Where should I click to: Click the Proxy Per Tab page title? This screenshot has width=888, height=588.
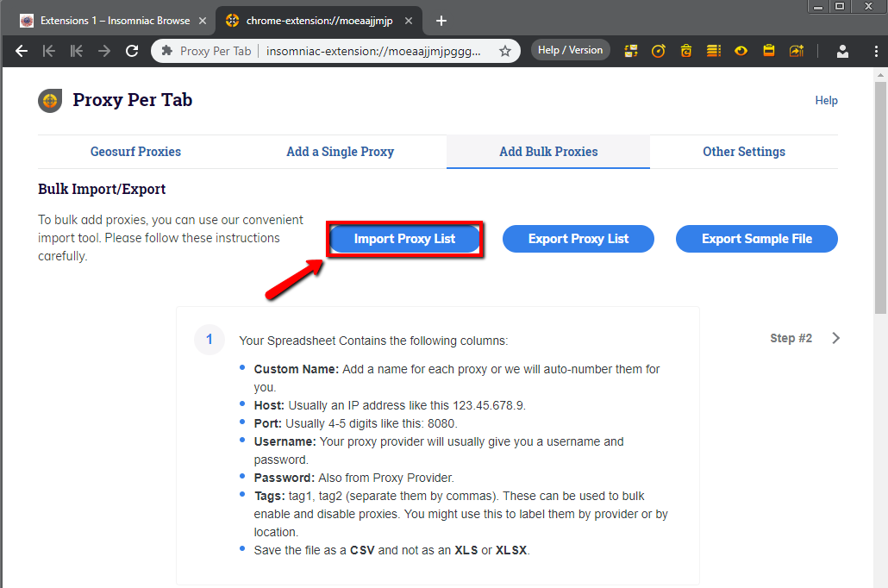(x=133, y=100)
